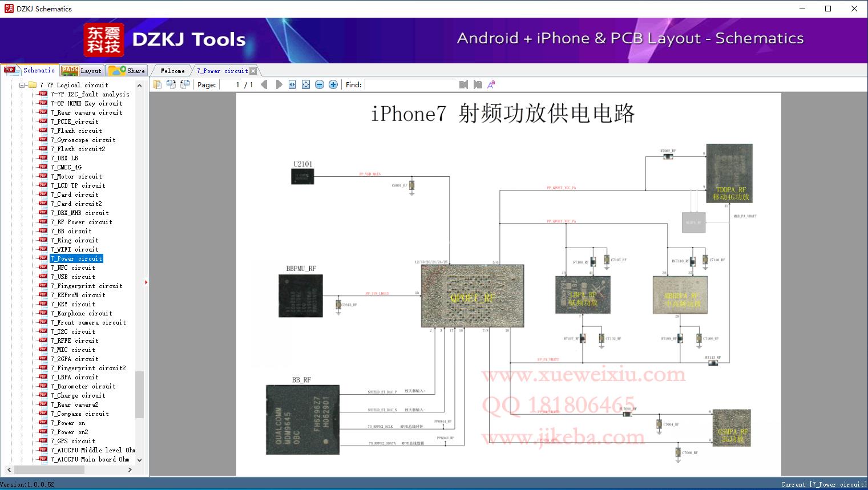Toggle the match case search icon

click(491, 84)
